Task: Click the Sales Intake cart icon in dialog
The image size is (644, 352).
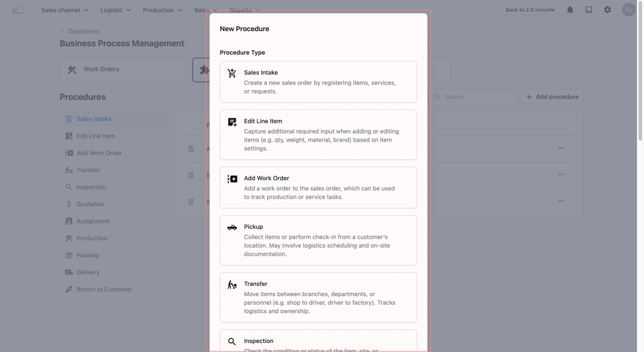Action: 232,73
